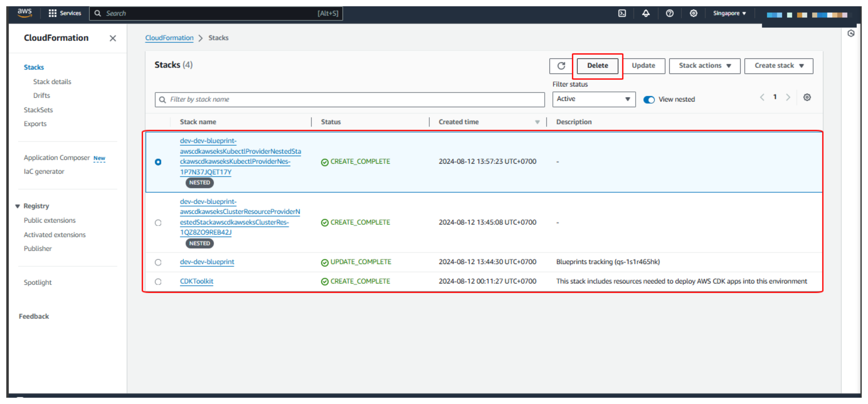Click the Created time column header
The width and height of the screenshot is (868, 404).
[458, 122]
